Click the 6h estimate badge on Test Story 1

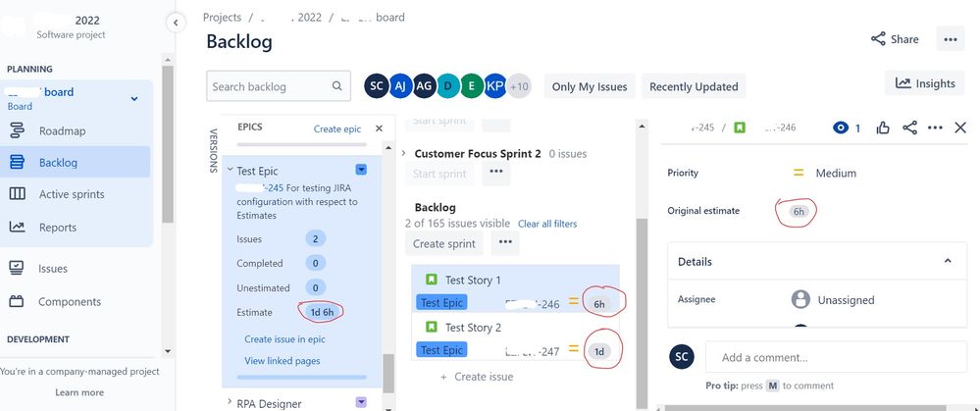tap(598, 304)
